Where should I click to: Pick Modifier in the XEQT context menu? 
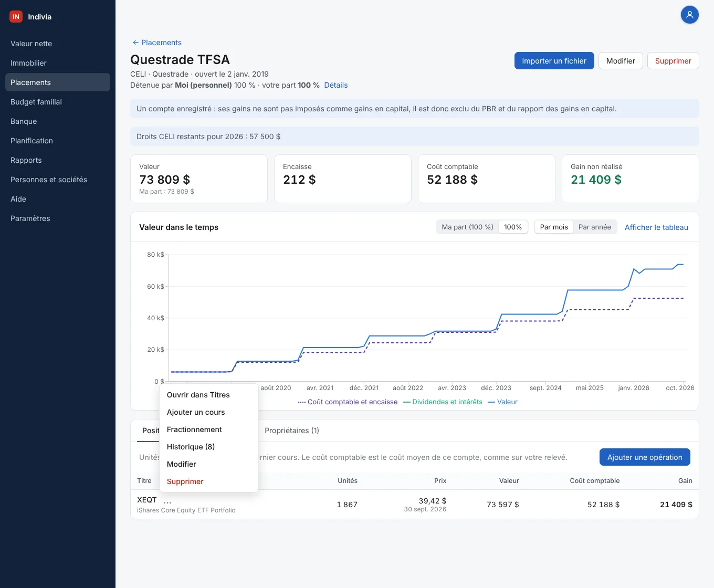coord(208,464)
